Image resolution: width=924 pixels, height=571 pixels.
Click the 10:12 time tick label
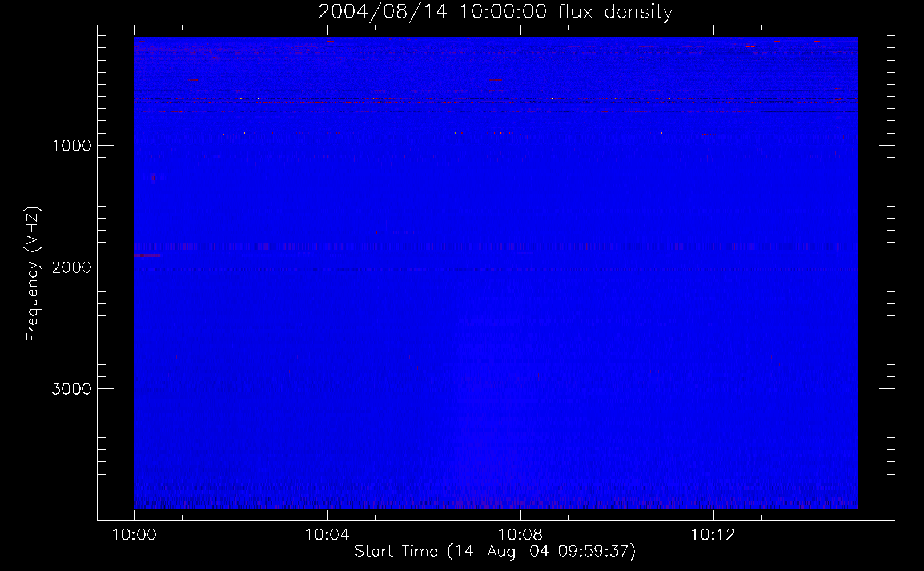pos(713,535)
